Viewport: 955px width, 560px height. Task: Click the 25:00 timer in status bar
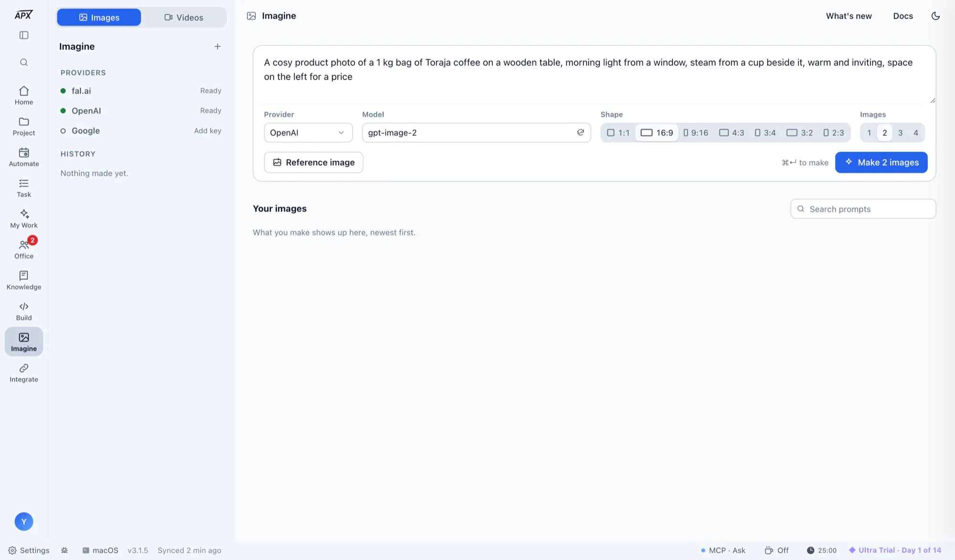coord(821,550)
